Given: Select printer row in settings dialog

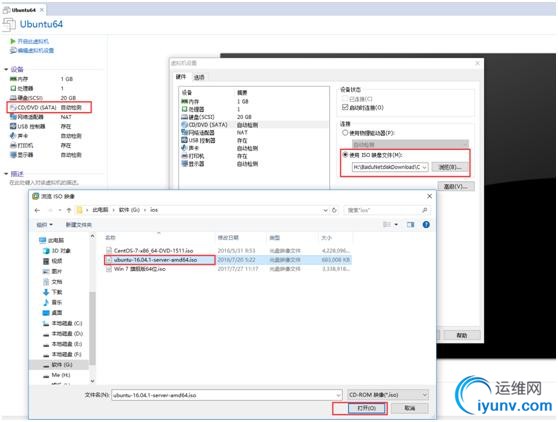Looking at the screenshot, I should click(254, 156).
